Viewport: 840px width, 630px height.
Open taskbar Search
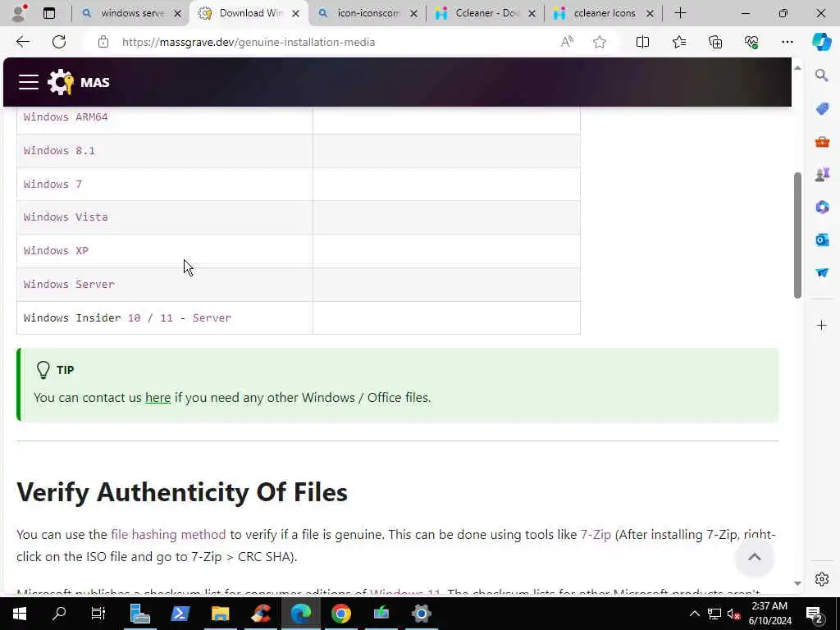[x=59, y=614]
